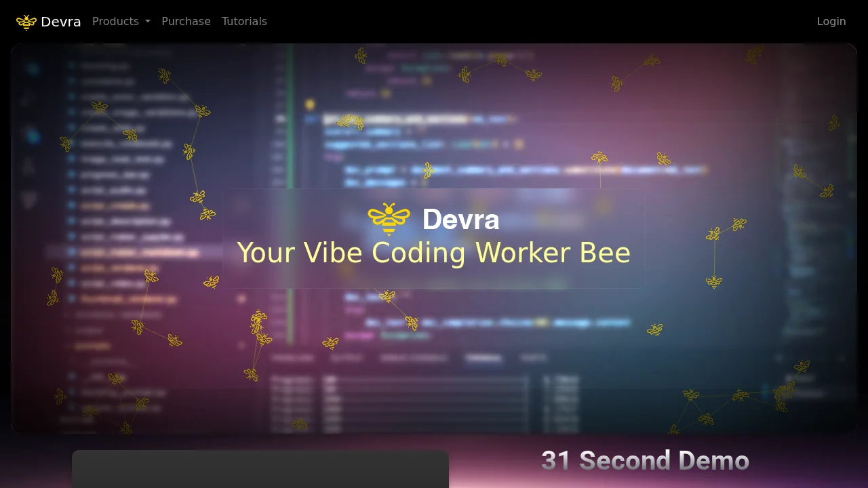The image size is (868, 488).
Task: Click the Devra bee logo in navbar
Action: [x=26, y=22]
